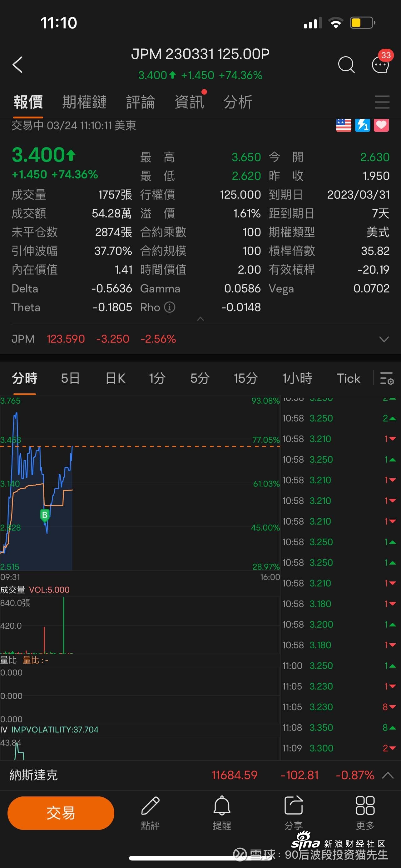Expand the 納斯達克 index bar chevron

(x=388, y=775)
